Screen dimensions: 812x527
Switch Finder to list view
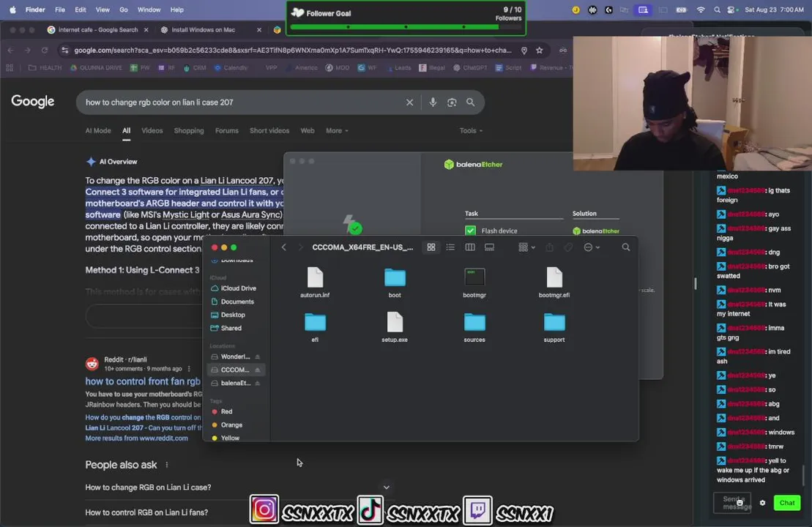click(450, 247)
